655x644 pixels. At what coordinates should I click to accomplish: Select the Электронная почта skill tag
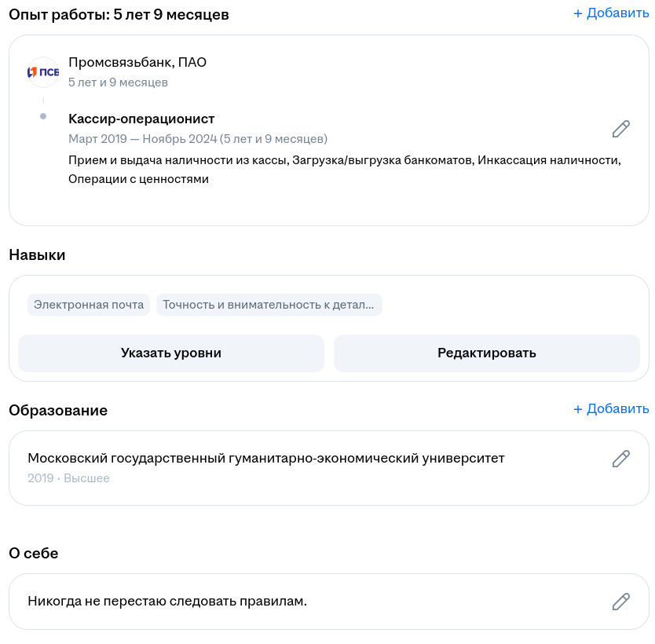pyautogui.click(x=89, y=305)
